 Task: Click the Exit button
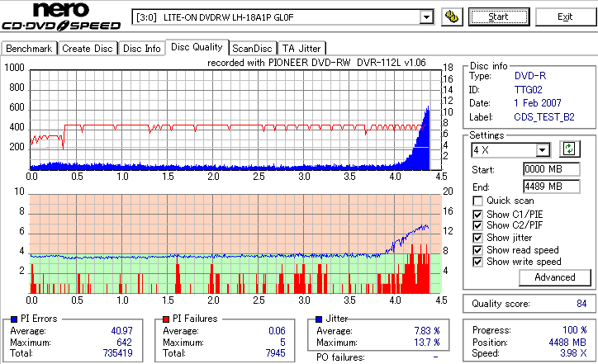pos(565,17)
